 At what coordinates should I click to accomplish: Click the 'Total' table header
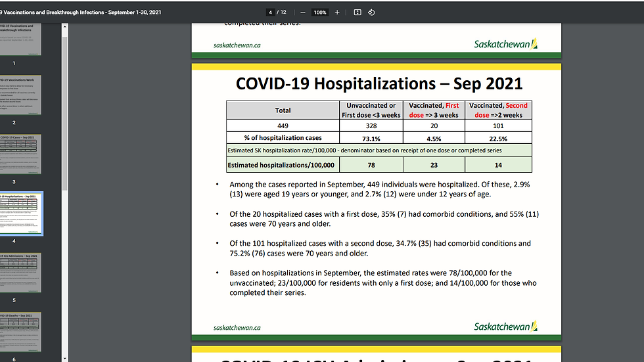[283, 110]
